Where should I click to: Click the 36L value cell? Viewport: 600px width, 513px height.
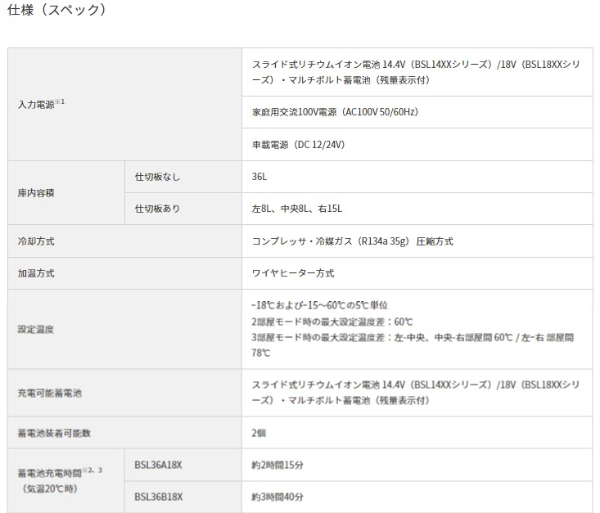pyautogui.click(x=417, y=177)
